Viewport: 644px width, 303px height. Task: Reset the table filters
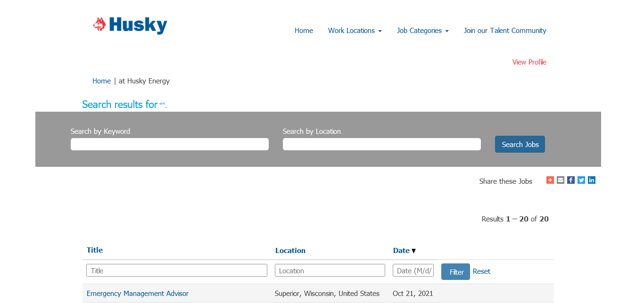click(x=481, y=271)
